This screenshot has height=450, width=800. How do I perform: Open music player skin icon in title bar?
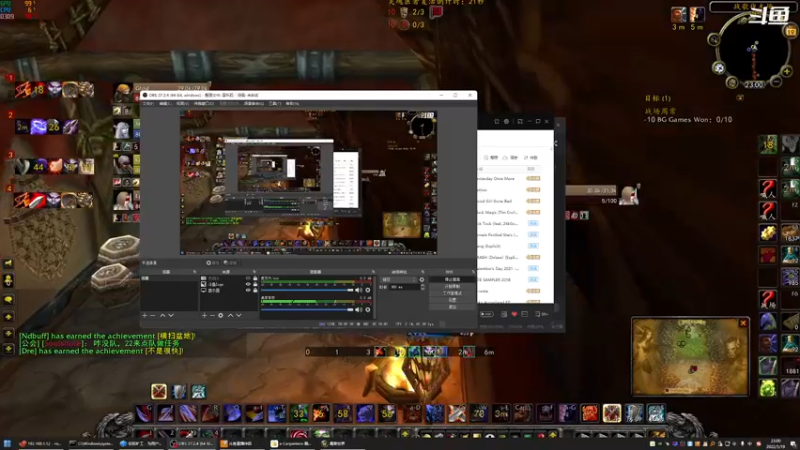click(496, 121)
